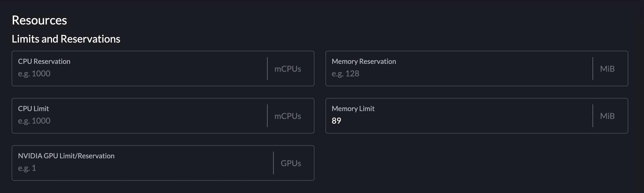The image size is (644, 193).
Task: Click the Memory Limit field label
Action: click(x=353, y=108)
